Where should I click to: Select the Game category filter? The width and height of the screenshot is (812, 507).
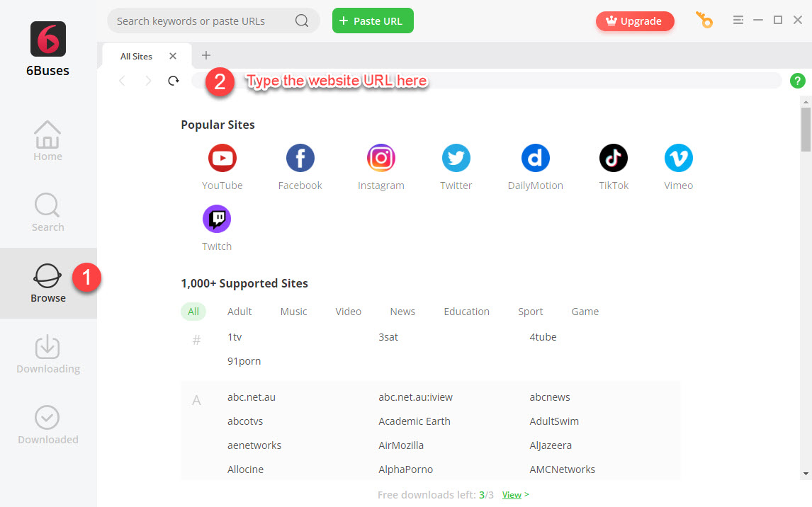(585, 312)
